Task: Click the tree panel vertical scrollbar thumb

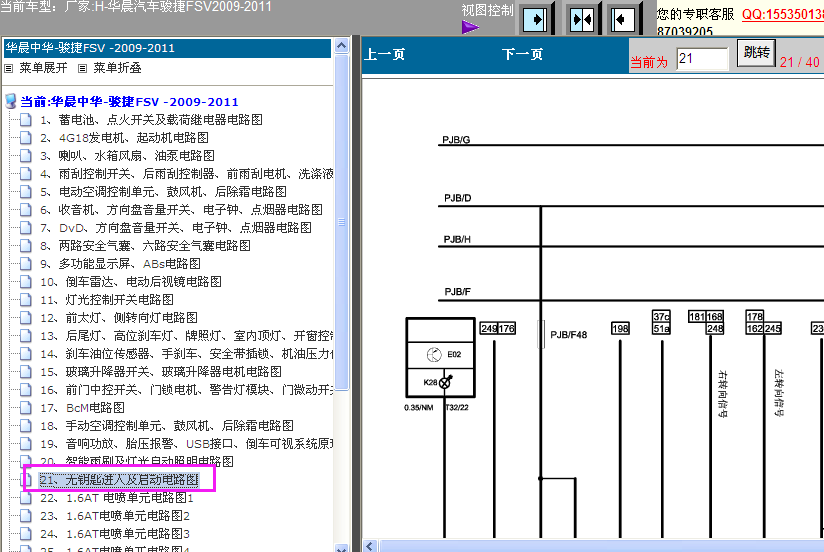Action: pyautogui.click(x=342, y=222)
